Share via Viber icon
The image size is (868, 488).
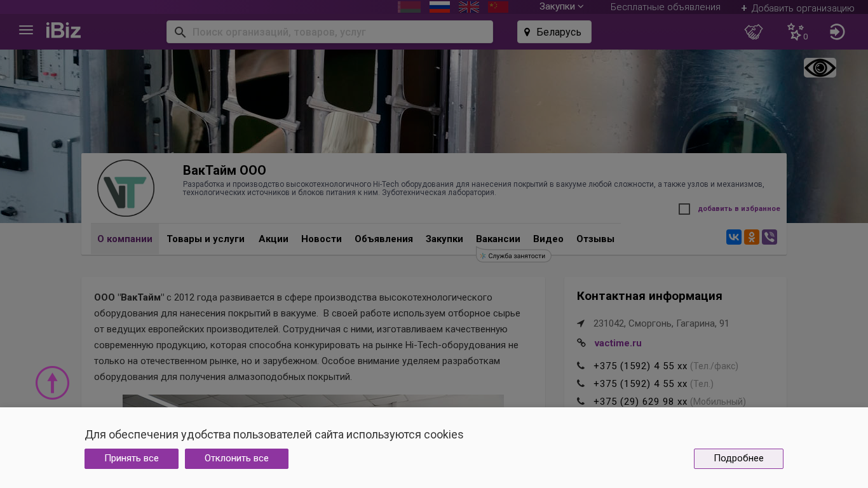coord(770,237)
